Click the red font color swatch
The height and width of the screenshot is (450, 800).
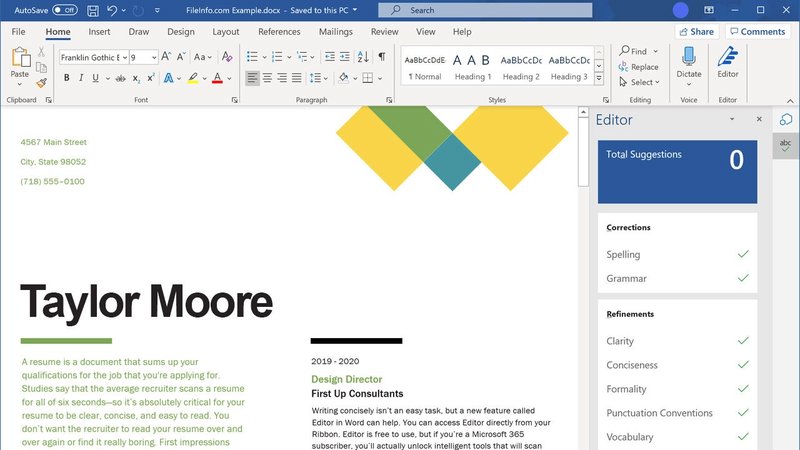point(217,78)
